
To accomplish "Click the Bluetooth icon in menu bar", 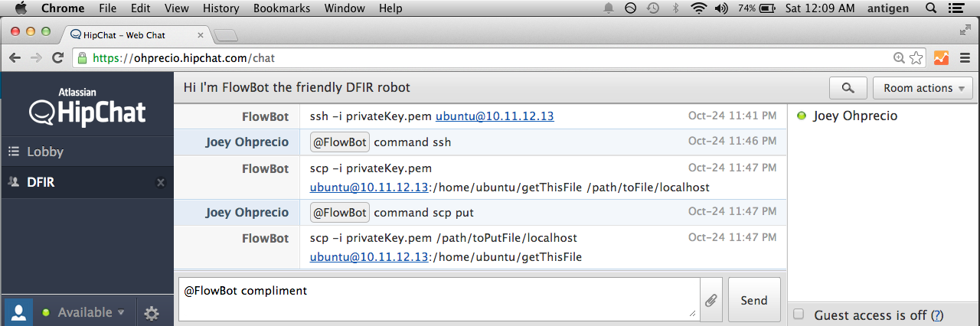I will [675, 8].
